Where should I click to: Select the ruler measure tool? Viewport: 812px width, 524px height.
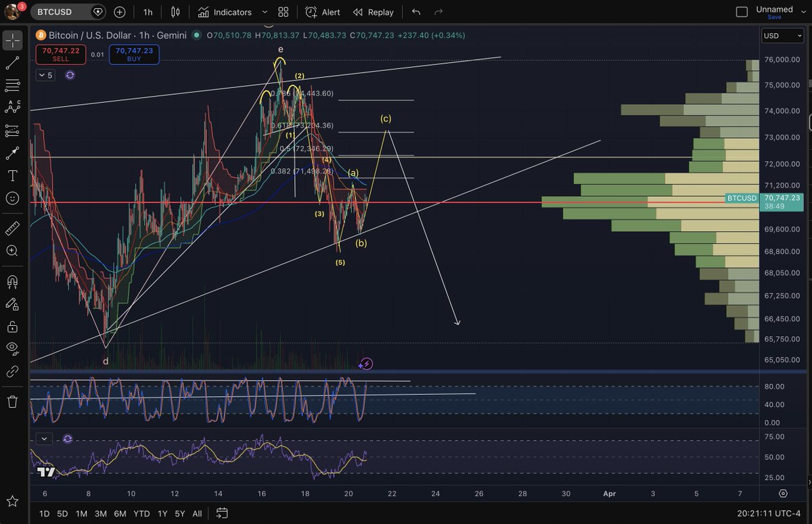coord(12,229)
